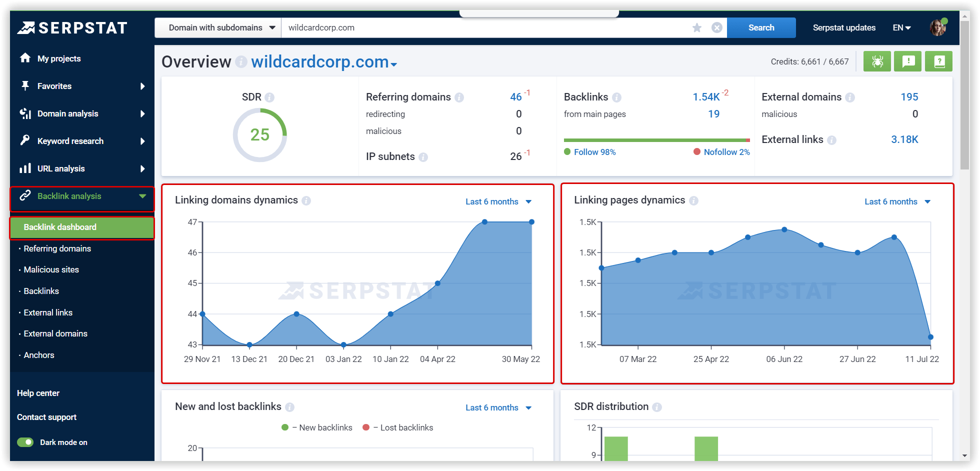
Task: Show info tooltip for Referring domains
Action: click(x=459, y=97)
